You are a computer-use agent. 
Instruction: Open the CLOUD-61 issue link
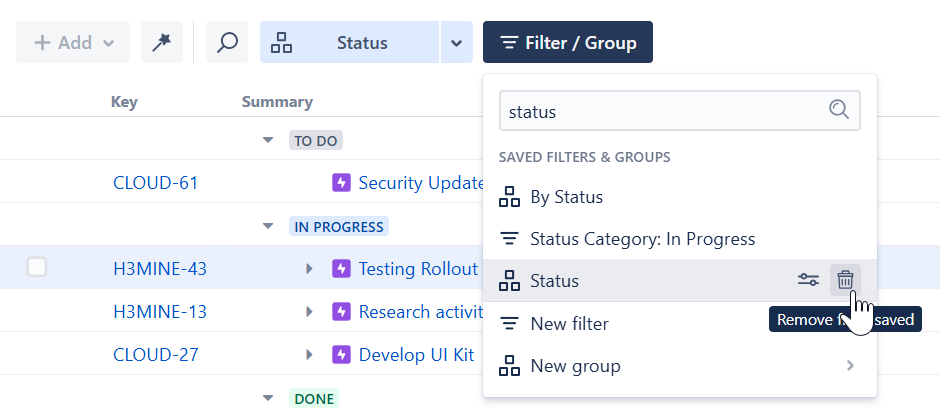click(155, 183)
